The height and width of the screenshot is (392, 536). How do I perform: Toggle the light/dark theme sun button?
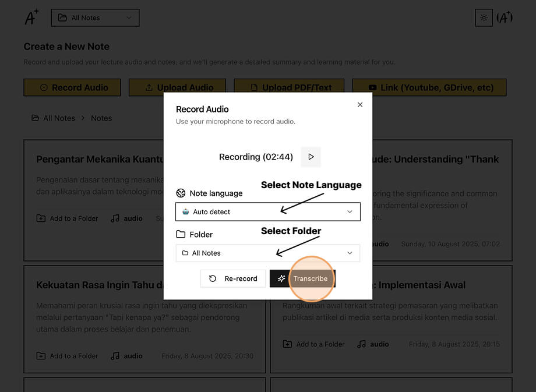tap(484, 18)
